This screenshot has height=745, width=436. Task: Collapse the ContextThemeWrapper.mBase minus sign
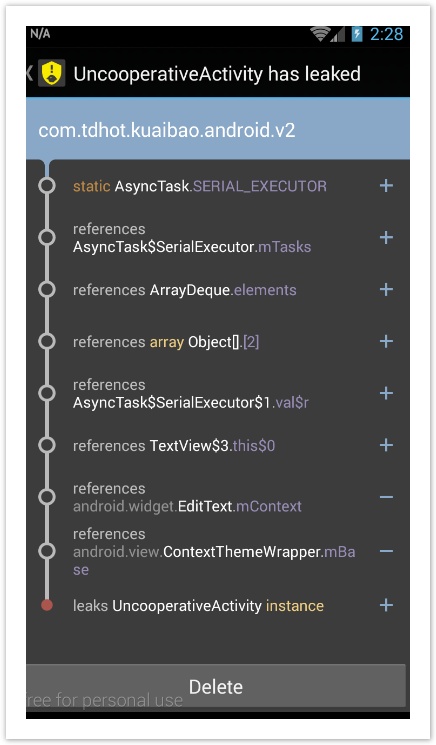pyautogui.click(x=386, y=551)
